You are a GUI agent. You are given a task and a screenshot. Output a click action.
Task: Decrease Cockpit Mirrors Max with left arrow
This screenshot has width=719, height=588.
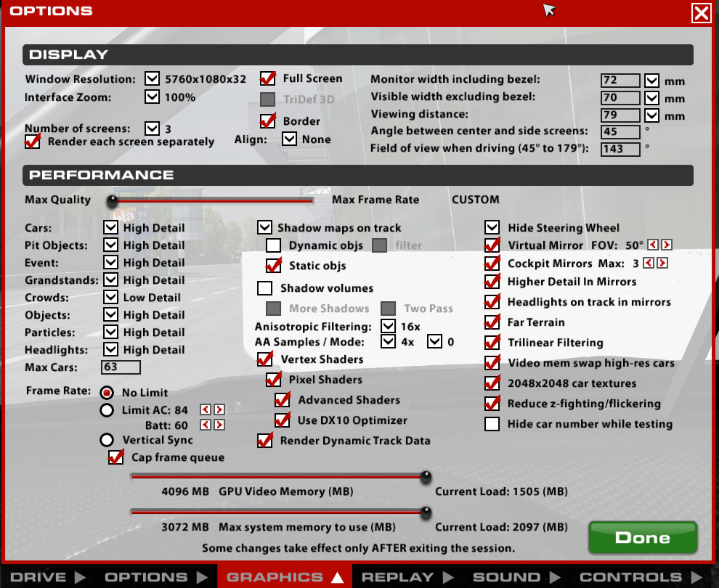point(648,263)
